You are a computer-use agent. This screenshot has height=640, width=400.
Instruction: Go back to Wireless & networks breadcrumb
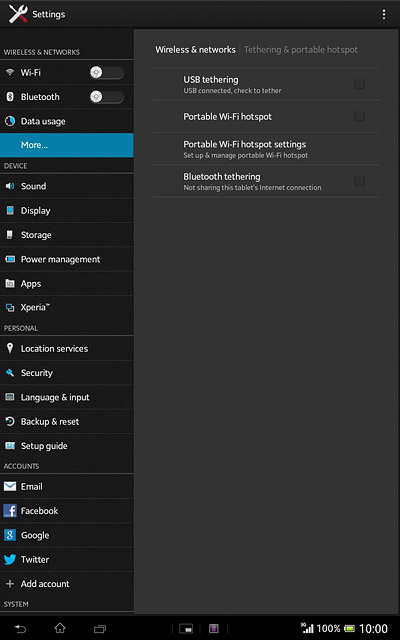(x=195, y=50)
